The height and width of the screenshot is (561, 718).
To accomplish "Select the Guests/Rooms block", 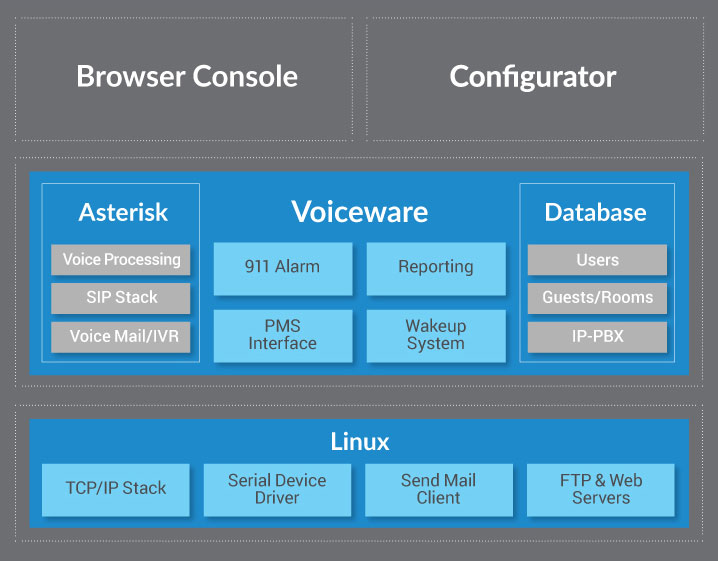I will coord(597,298).
